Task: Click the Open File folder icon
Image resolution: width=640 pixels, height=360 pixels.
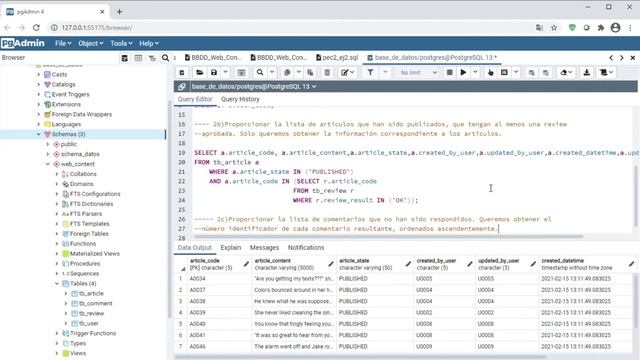Action: [x=199, y=72]
